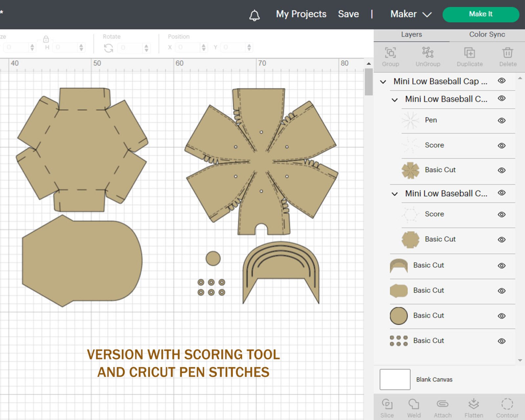This screenshot has width=525, height=420.
Task: Switch to the Color Sync tab
Action: pos(487,34)
